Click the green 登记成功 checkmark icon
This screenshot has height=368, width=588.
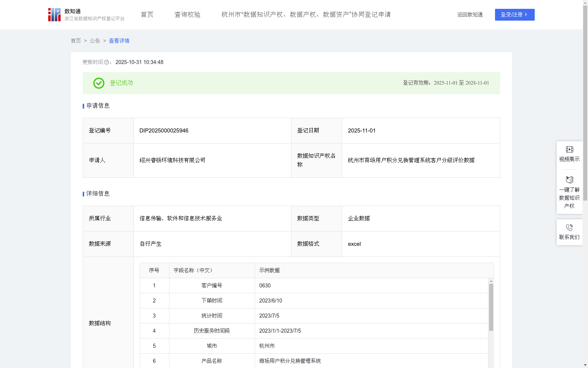pos(98,83)
